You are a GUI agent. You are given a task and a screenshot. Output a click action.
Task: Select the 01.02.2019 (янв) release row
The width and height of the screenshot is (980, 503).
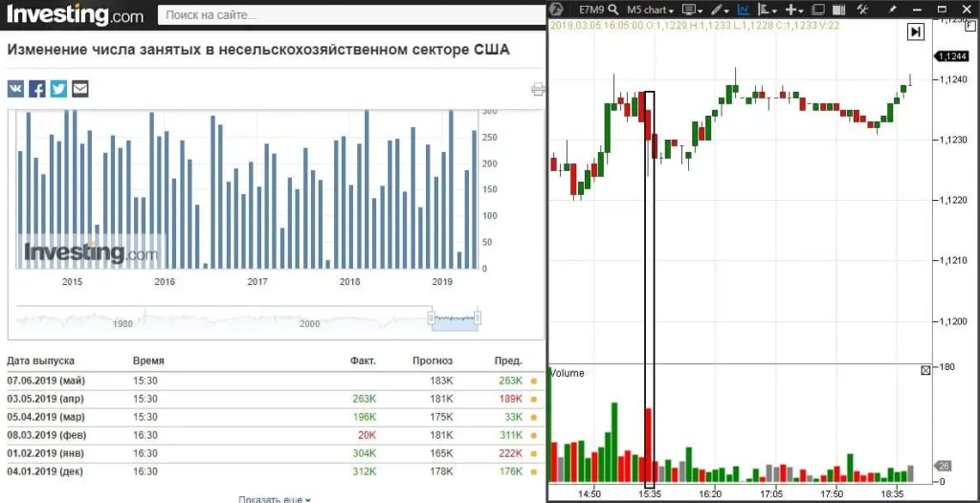[273, 453]
